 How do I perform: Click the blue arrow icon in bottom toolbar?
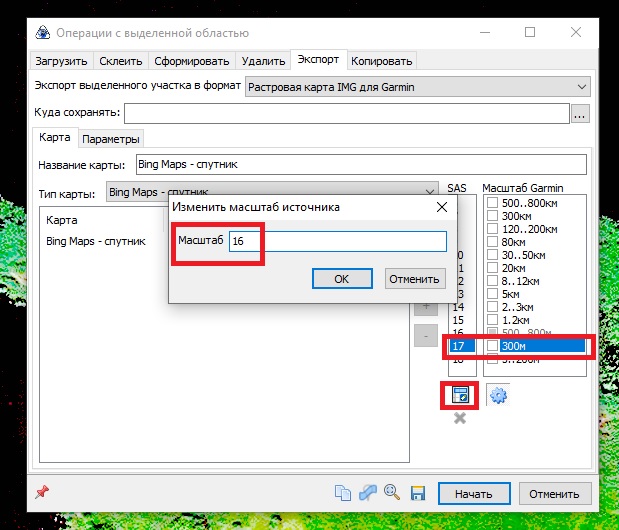point(367,493)
